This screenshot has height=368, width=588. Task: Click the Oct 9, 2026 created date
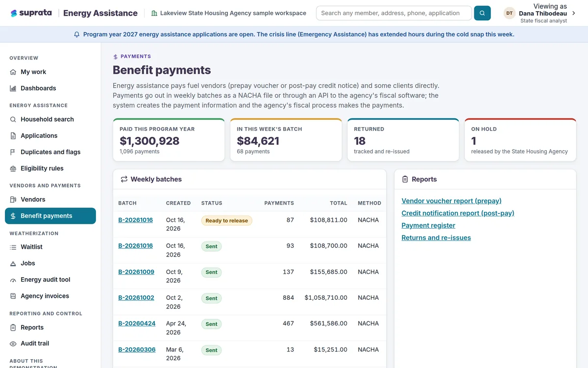174,276
